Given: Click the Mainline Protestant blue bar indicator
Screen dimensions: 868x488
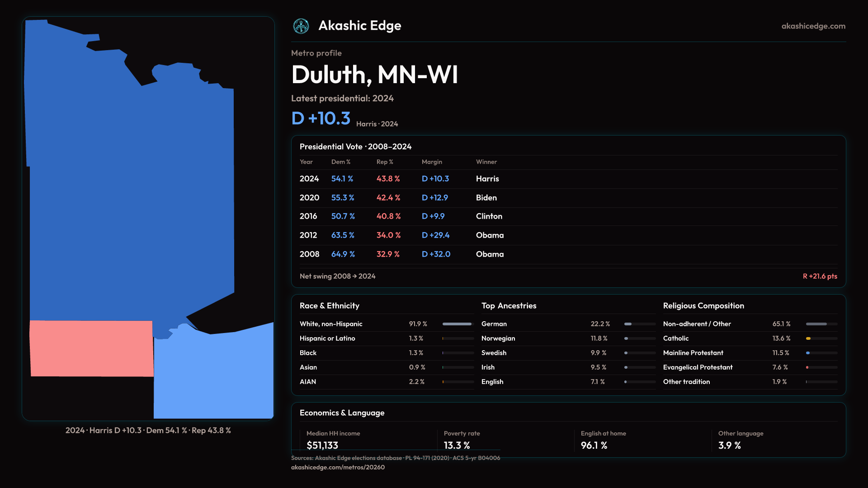Looking at the screenshot, I should coord(808,353).
